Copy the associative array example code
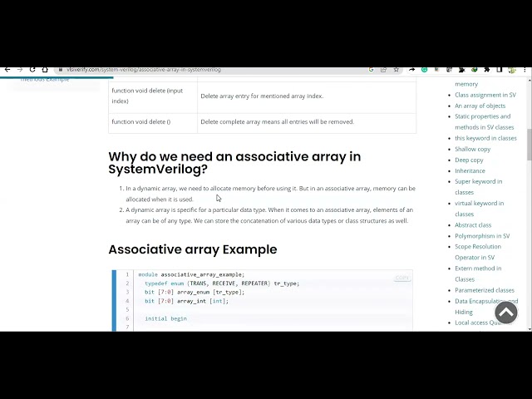This screenshot has height=399, width=532. pos(402,278)
